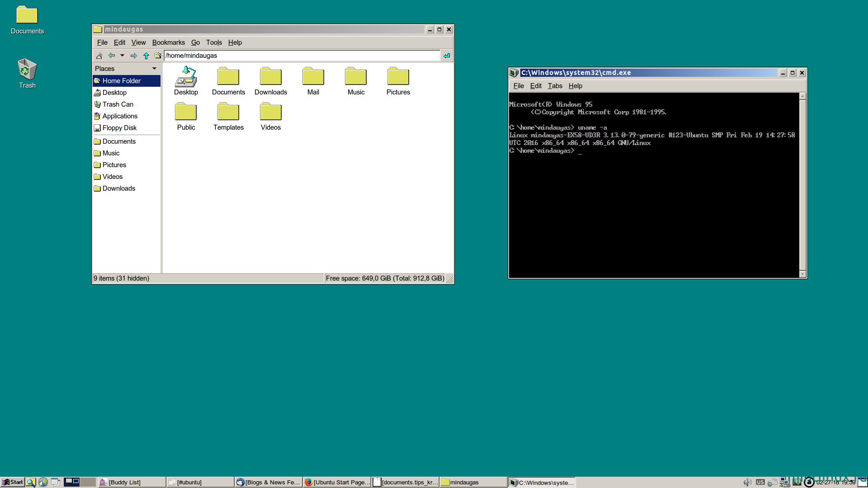Open Applications in Places sidebar

pyautogui.click(x=127, y=116)
